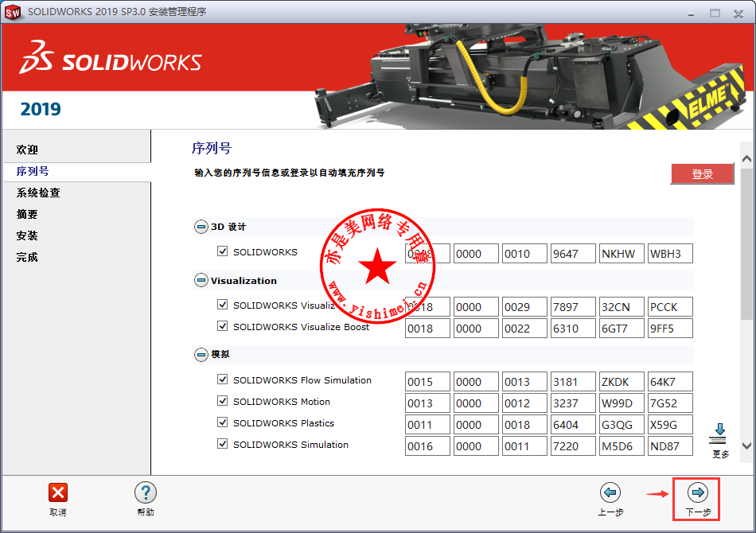The height and width of the screenshot is (533, 756).
Task: Click the vertical scrollbar thumb
Action: [746, 243]
